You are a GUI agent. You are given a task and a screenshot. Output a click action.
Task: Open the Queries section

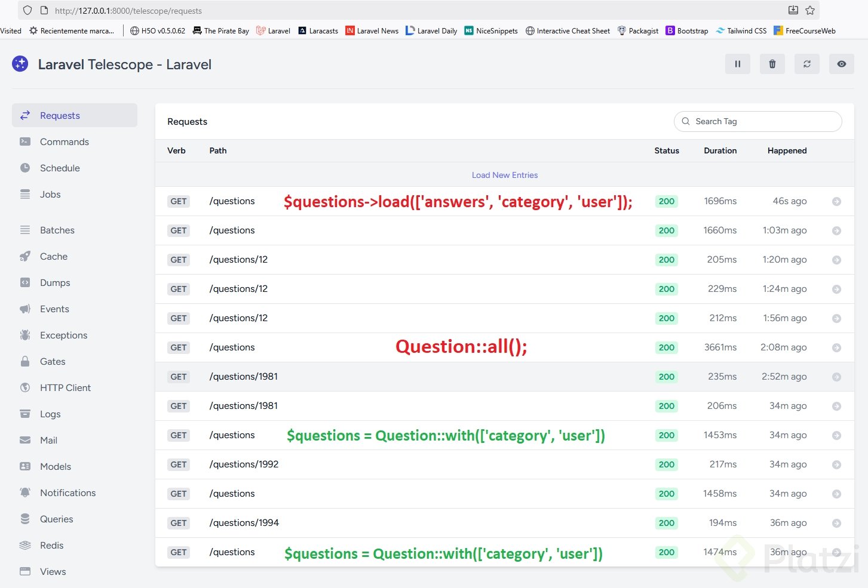click(x=56, y=519)
